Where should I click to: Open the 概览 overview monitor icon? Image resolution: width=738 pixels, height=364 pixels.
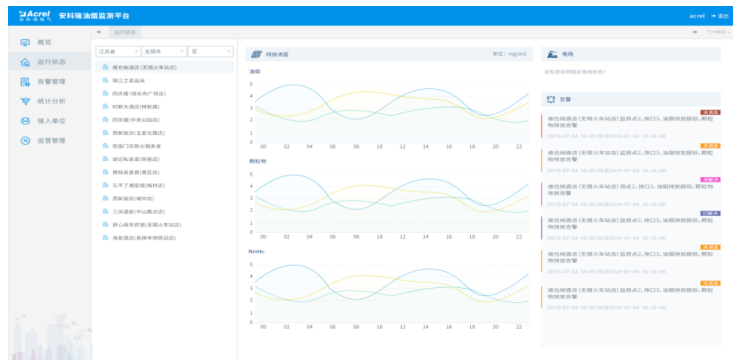pyautogui.click(x=25, y=42)
